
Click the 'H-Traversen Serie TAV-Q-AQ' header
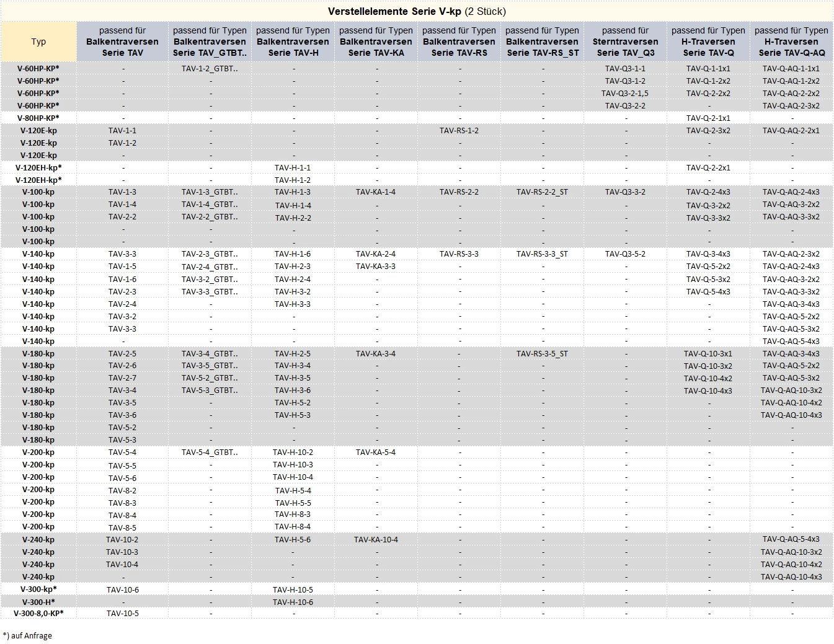(x=791, y=42)
